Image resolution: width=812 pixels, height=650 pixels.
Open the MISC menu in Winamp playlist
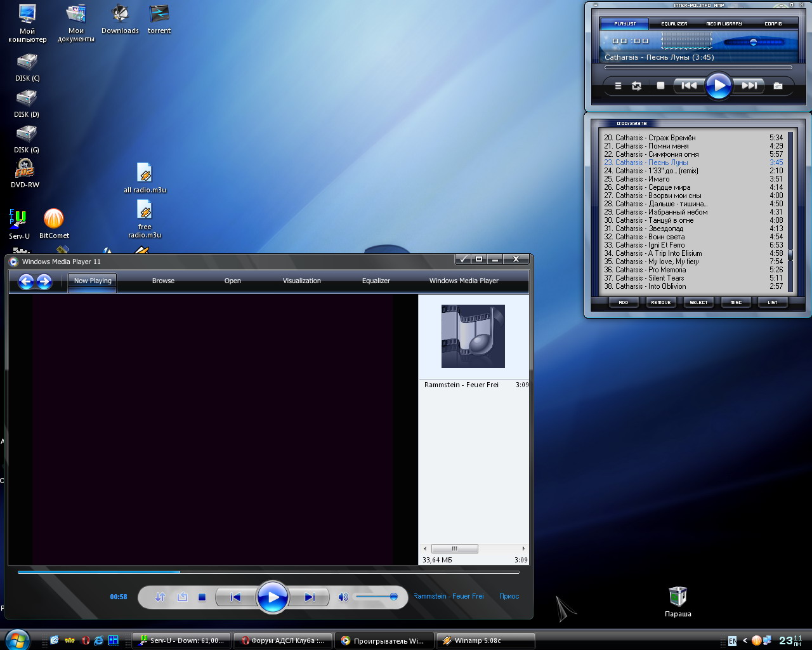point(736,302)
